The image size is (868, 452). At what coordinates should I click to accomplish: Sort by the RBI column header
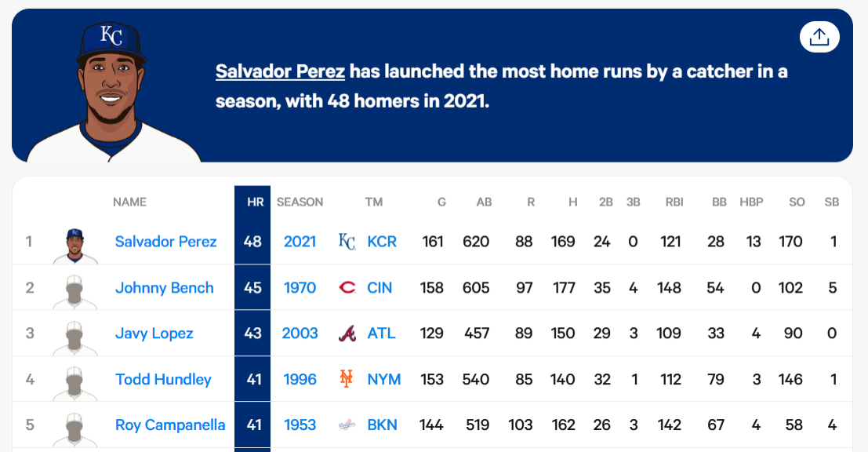pyautogui.click(x=674, y=202)
